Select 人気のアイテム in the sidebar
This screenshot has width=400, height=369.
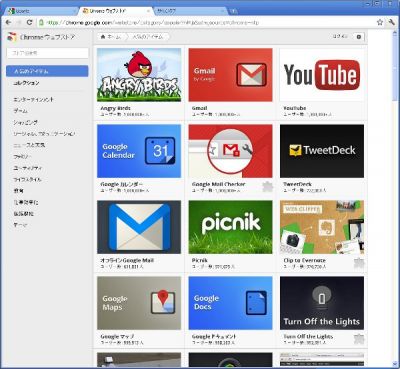[x=47, y=71]
